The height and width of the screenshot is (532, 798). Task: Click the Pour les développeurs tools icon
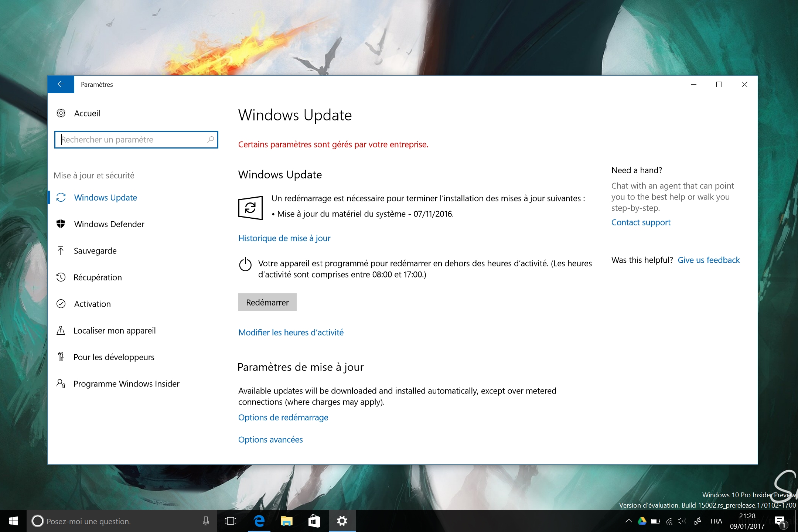tap(61, 357)
